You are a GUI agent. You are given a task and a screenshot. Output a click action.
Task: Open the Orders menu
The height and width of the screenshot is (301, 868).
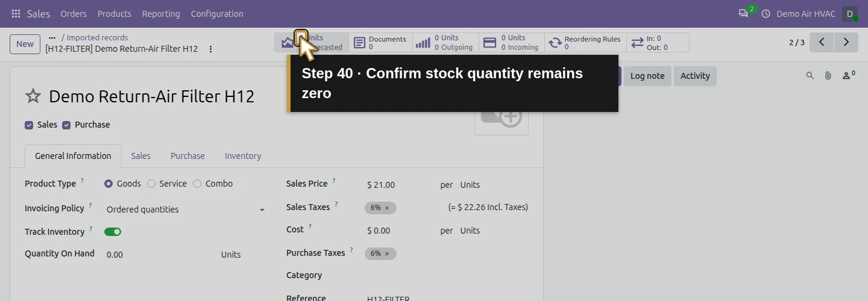pos(74,13)
